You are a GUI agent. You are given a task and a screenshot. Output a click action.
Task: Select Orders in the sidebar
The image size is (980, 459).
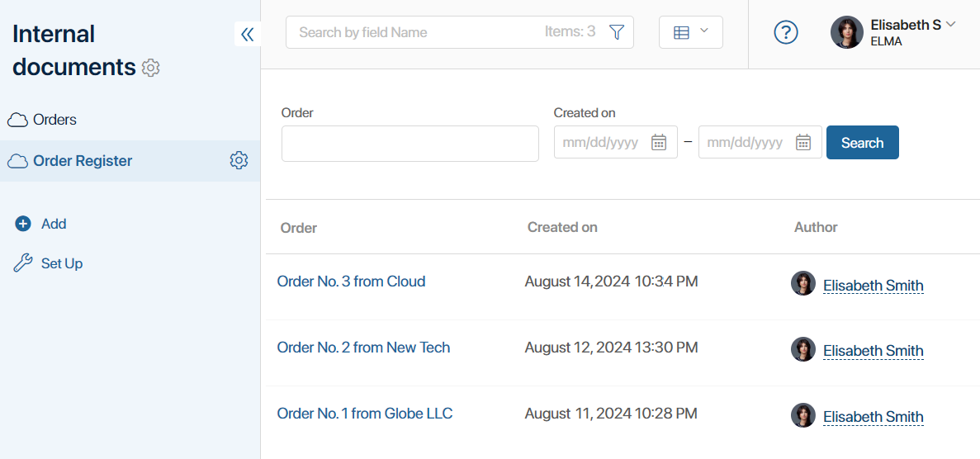(54, 120)
